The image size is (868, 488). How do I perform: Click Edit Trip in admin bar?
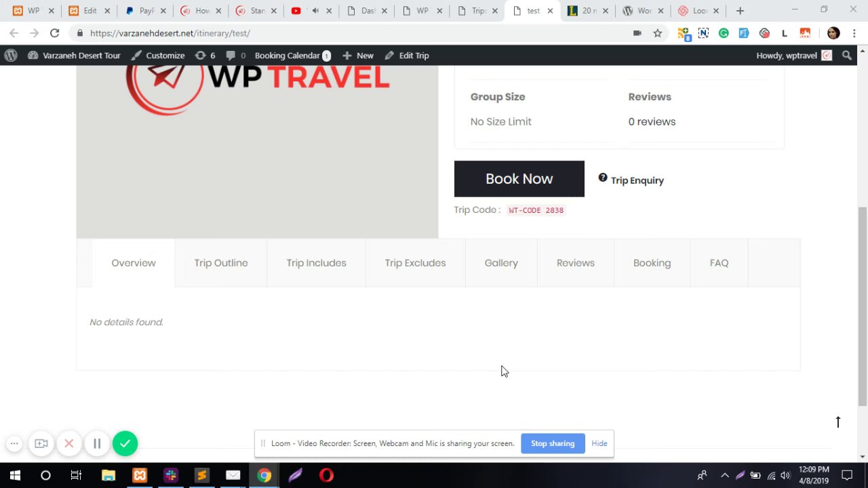(x=407, y=56)
